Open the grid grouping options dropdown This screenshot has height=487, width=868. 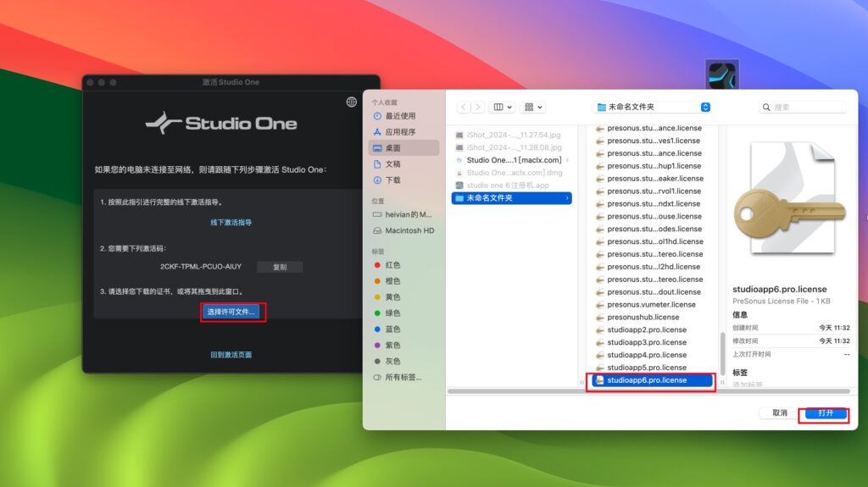[x=533, y=108]
